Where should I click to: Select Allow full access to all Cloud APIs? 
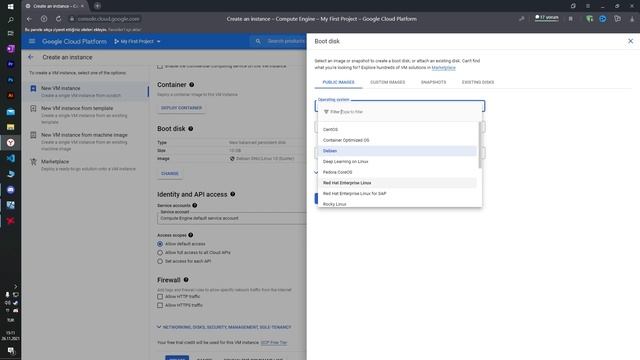(160, 253)
